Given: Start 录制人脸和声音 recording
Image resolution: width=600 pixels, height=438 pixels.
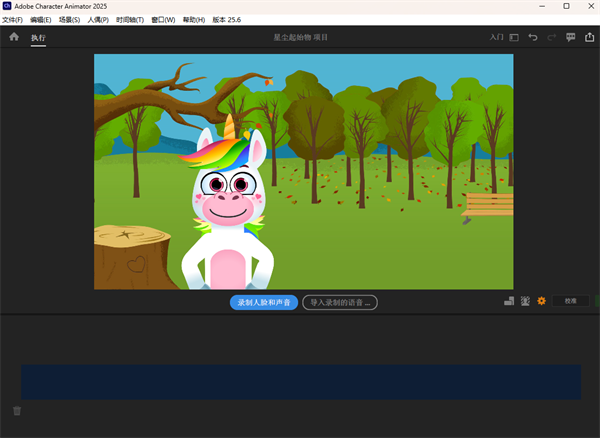Looking at the screenshot, I should coord(264,303).
